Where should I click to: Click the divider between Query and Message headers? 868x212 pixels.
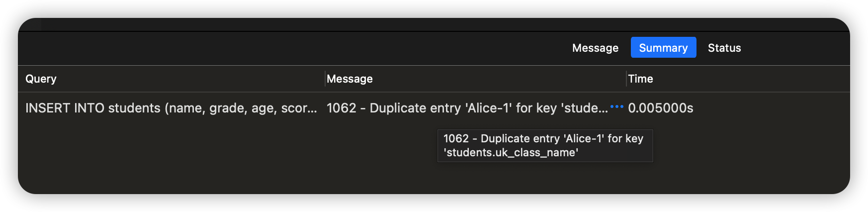[x=325, y=79]
